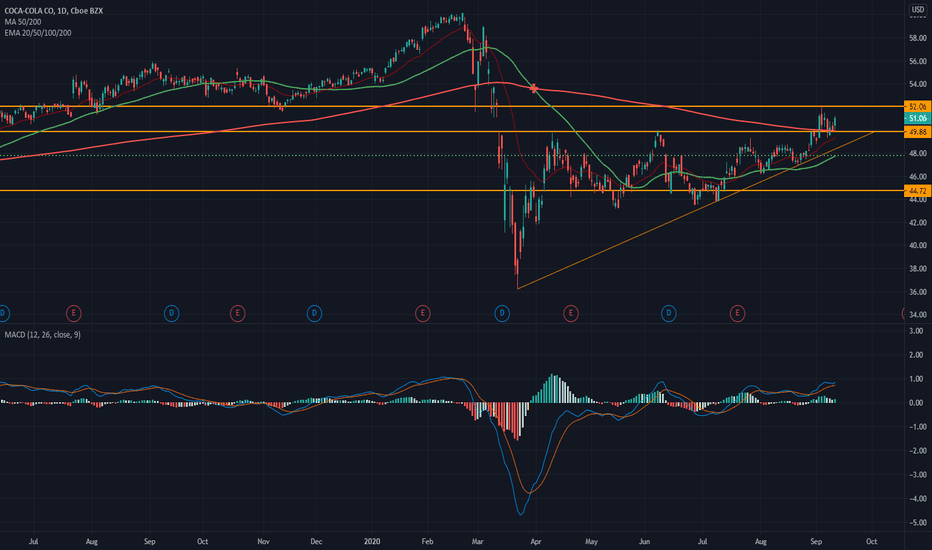Select the 52.06 orange price level label
932x550 pixels.
coord(917,106)
